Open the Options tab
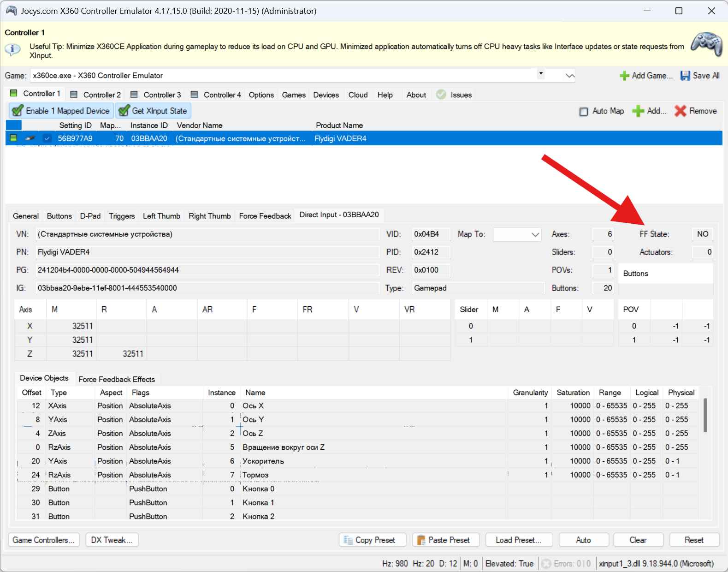 point(261,95)
